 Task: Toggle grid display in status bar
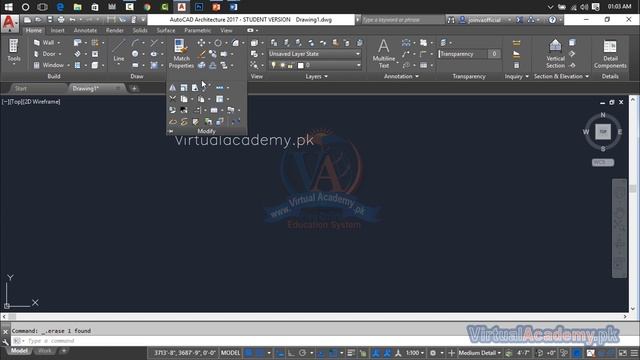tap(248, 353)
